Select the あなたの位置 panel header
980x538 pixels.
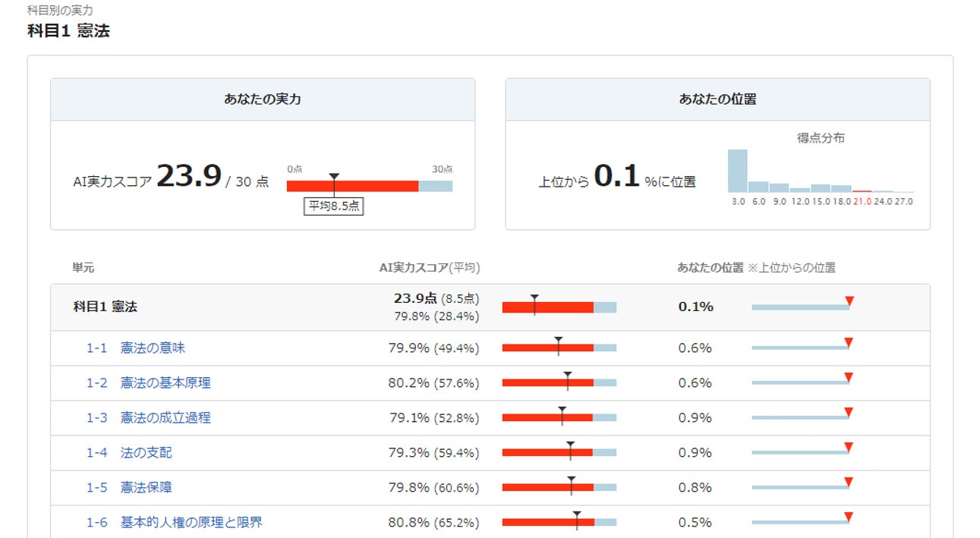pos(717,99)
